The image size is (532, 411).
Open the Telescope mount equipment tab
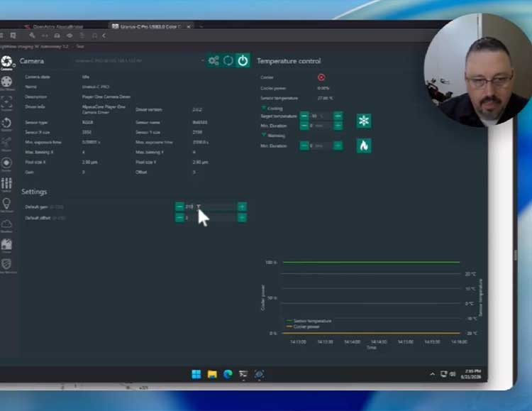[6, 143]
